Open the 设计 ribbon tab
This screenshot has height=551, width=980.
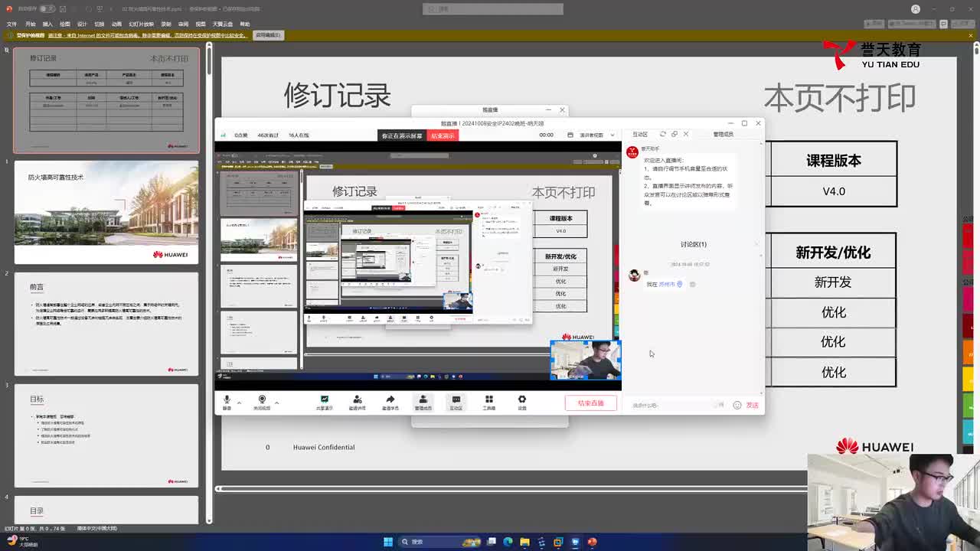[82, 24]
